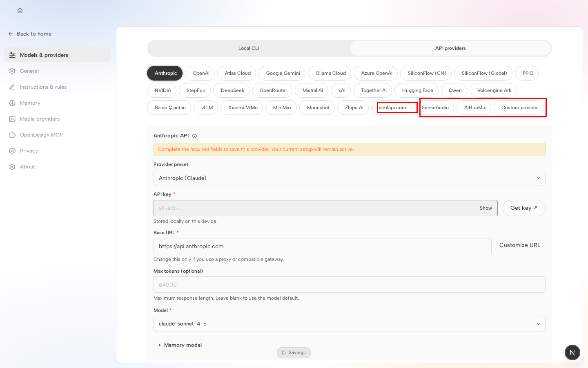Select the Azure OpenAI provider chip
Viewport: 588px width, 368px height.
point(376,73)
